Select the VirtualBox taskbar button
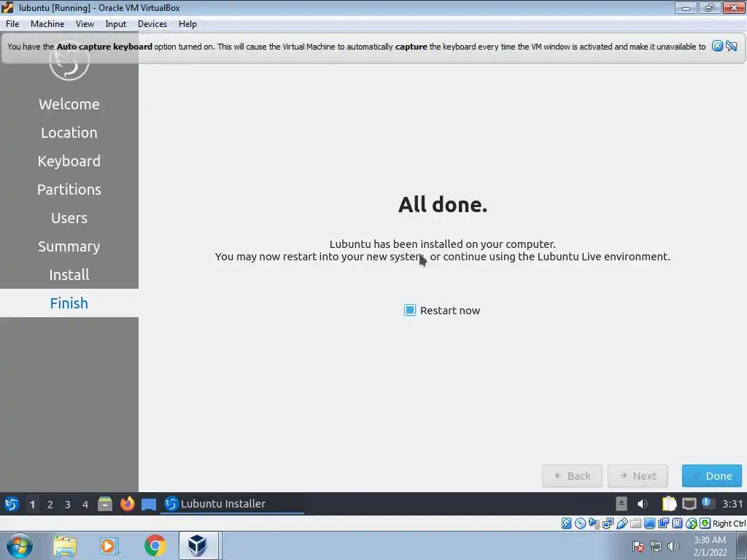The height and width of the screenshot is (560, 747). click(198, 545)
